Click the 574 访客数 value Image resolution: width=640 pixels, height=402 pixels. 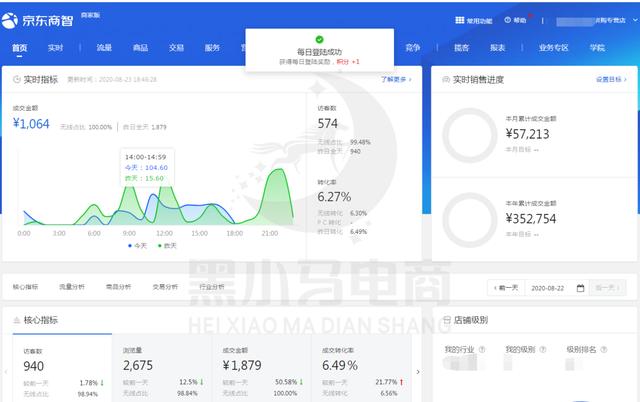(328, 123)
